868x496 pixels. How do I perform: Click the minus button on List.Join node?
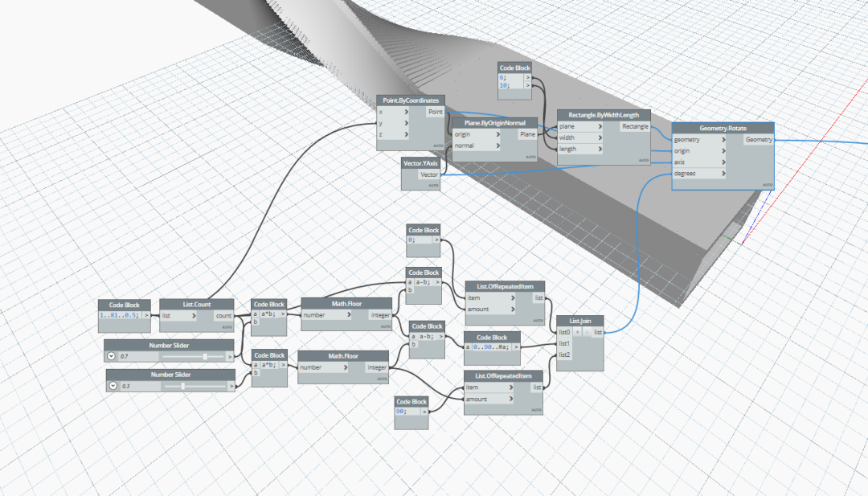[x=586, y=332]
